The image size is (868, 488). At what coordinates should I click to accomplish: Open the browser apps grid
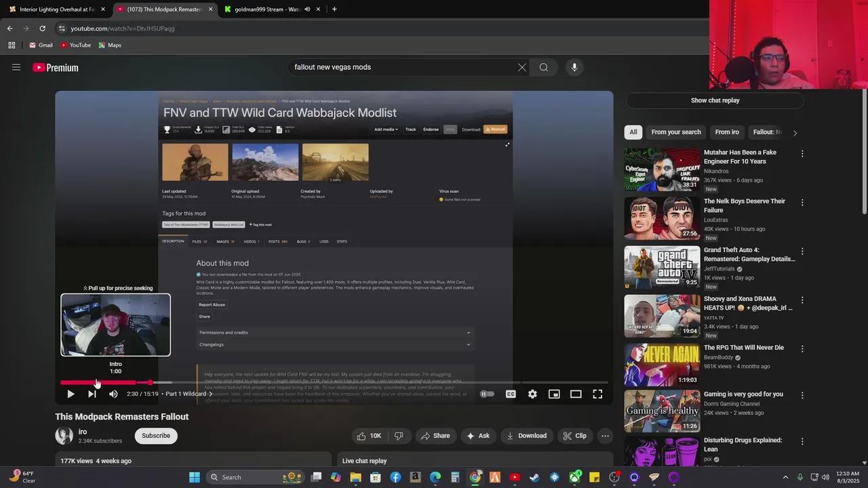pos(12,45)
